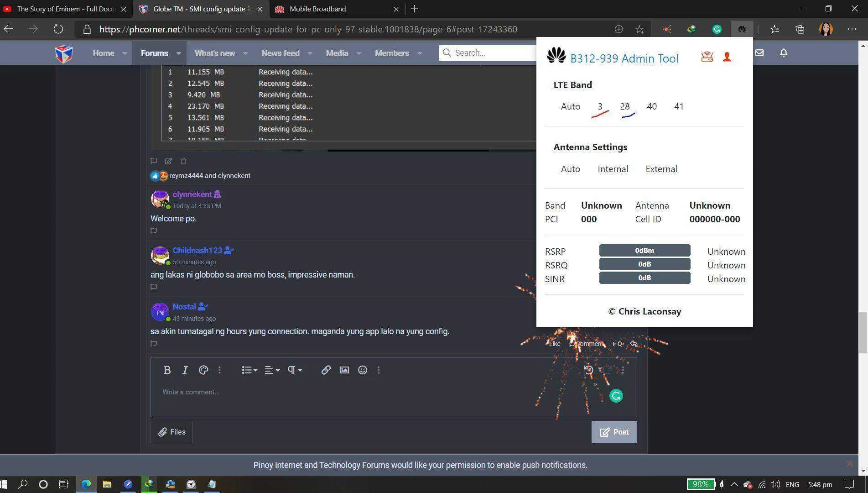
Task: Open Members navigation item
Action: (x=391, y=53)
